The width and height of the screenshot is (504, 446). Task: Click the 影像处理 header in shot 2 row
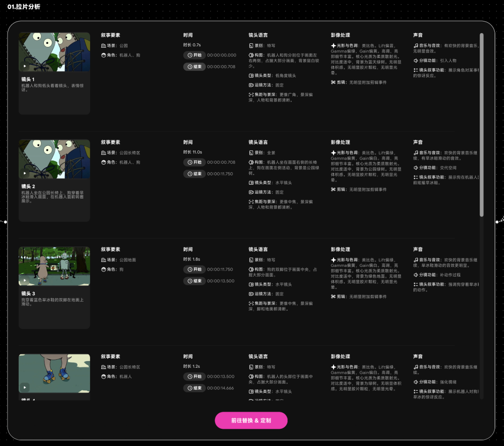pyautogui.click(x=341, y=142)
